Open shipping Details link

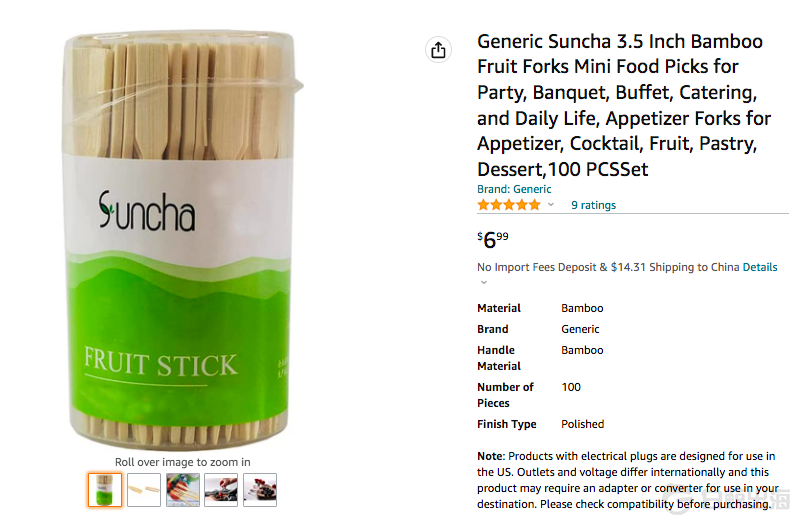[760, 267]
